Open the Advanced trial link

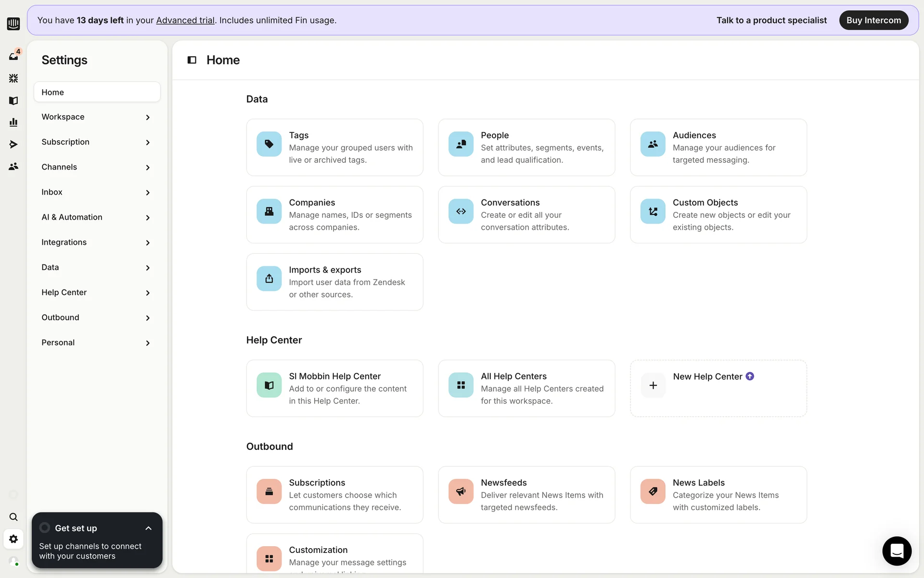click(185, 20)
